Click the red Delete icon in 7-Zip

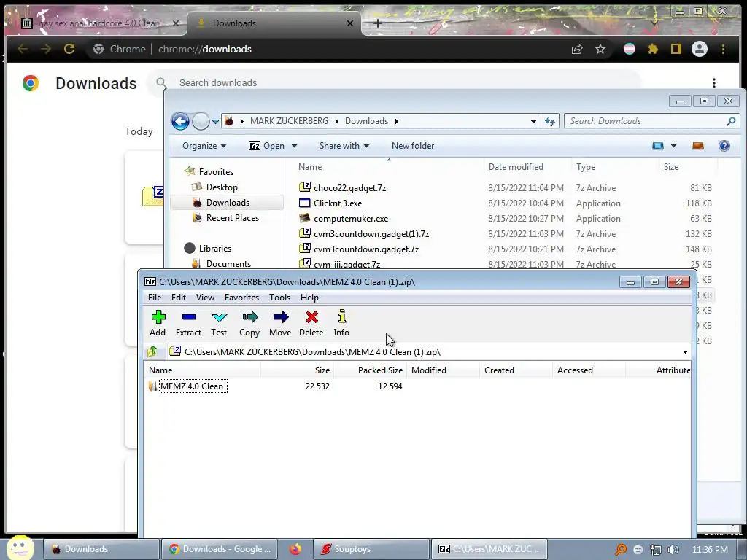click(x=311, y=318)
